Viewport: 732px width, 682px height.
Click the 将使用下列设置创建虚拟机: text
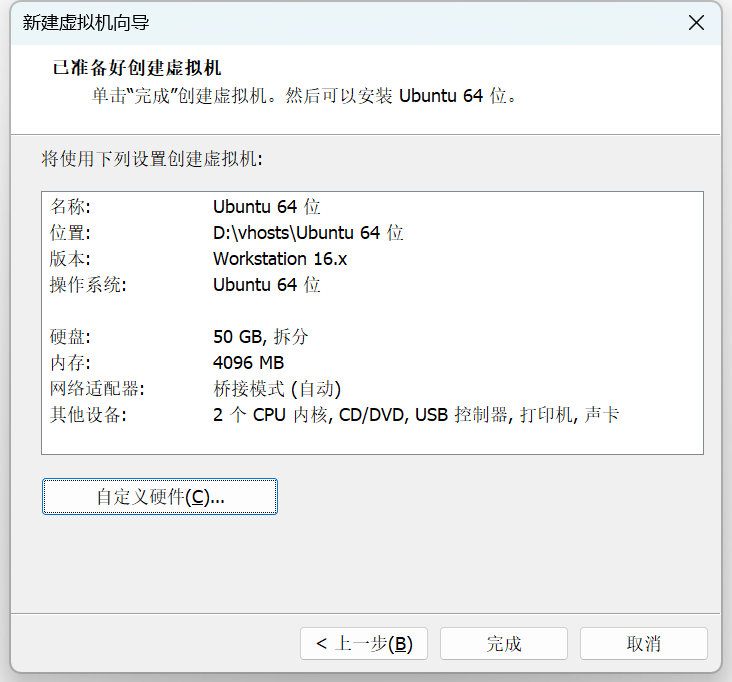tap(152, 159)
